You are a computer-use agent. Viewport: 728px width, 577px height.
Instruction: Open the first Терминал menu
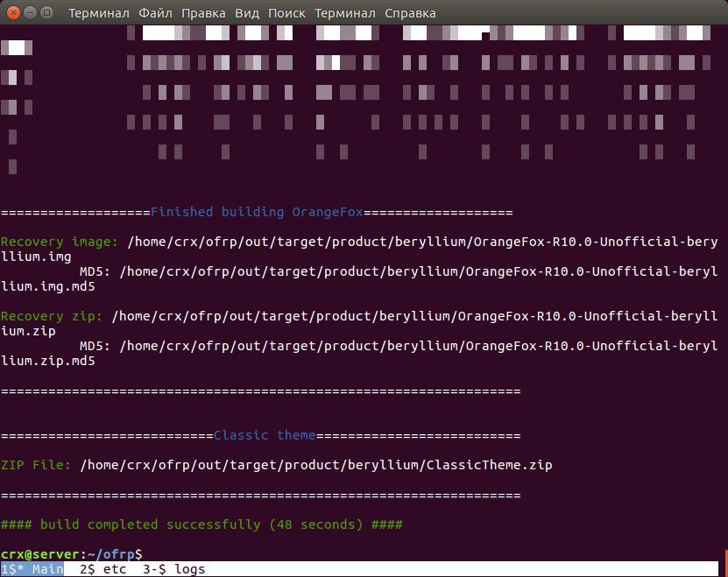[99, 13]
